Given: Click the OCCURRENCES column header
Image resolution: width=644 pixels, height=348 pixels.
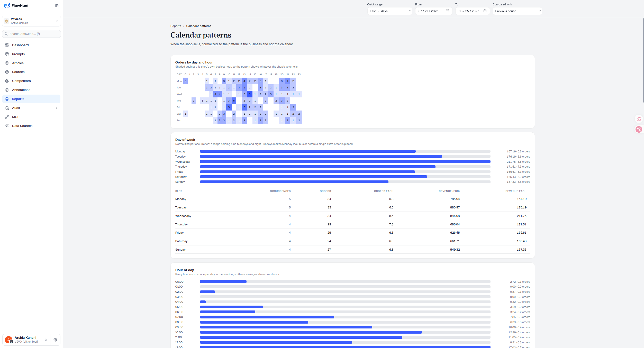Looking at the screenshot, I should point(280,191).
